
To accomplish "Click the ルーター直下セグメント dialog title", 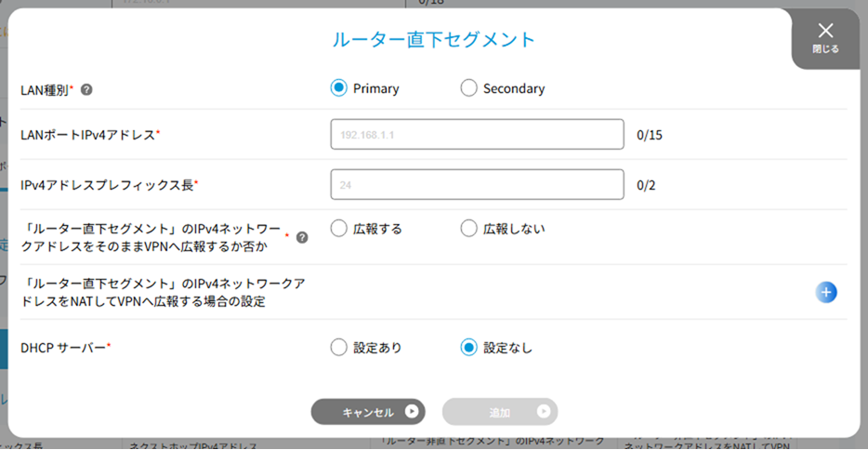I will tap(433, 40).
